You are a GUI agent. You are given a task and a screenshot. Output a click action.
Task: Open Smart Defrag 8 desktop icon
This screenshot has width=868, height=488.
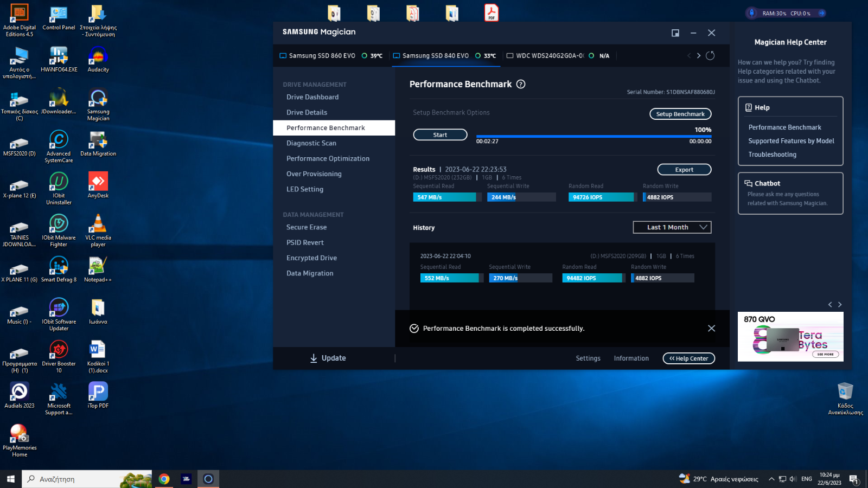(x=59, y=269)
